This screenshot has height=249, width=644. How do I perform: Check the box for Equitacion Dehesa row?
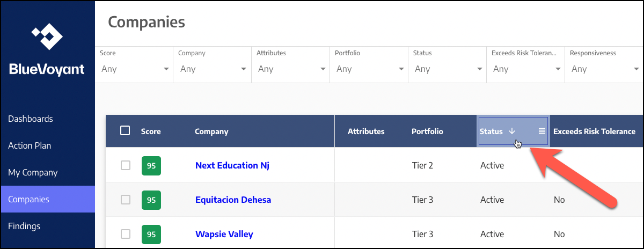[x=126, y=200]
